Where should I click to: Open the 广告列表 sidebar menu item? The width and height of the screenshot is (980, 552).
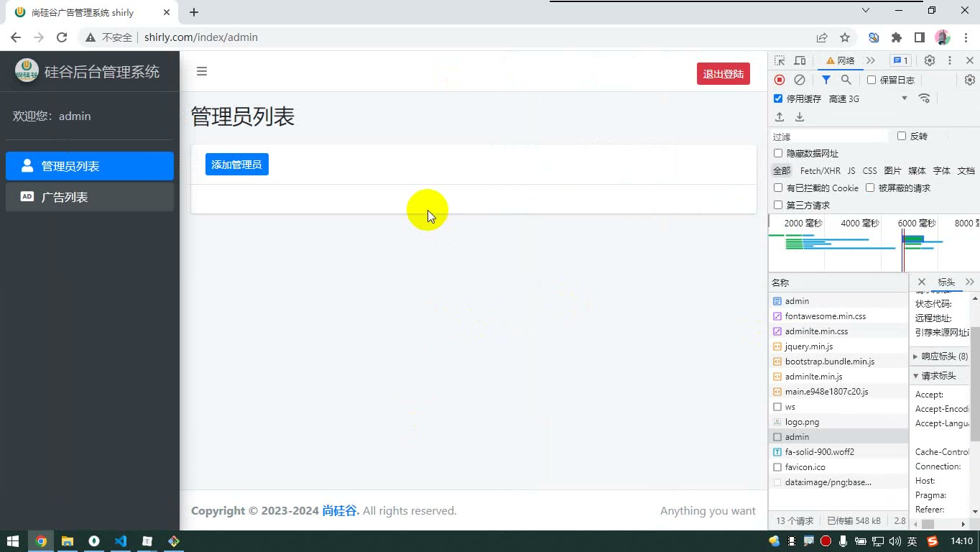coord(90,197)
